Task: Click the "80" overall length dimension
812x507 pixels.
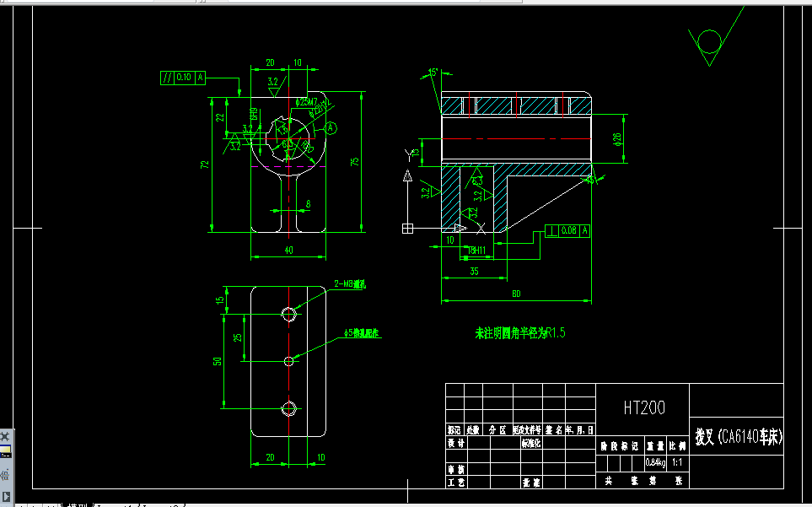Action: (x=516, y=294)
